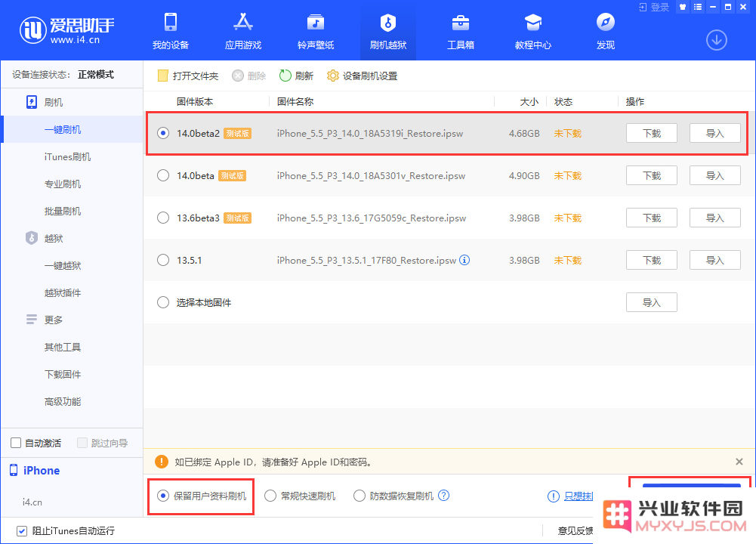Select the 14.0beta firmware radio button

click(x=163, y=175)
